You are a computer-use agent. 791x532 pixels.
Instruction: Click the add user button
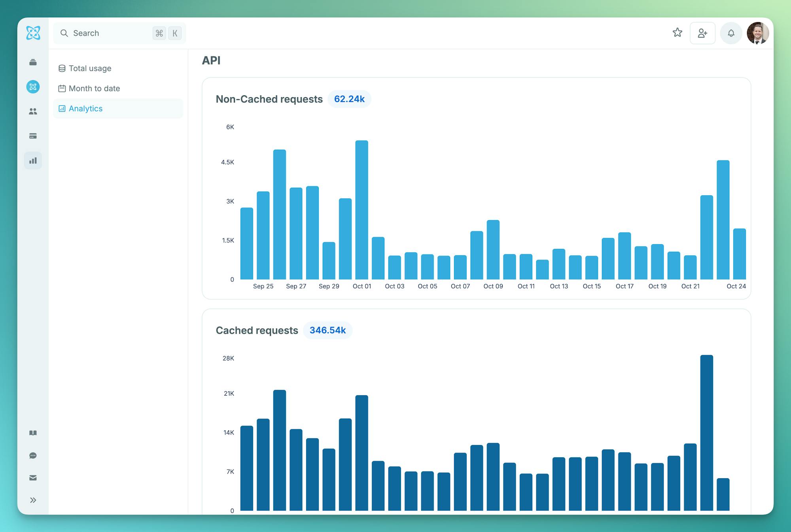(x=702, y=33)
